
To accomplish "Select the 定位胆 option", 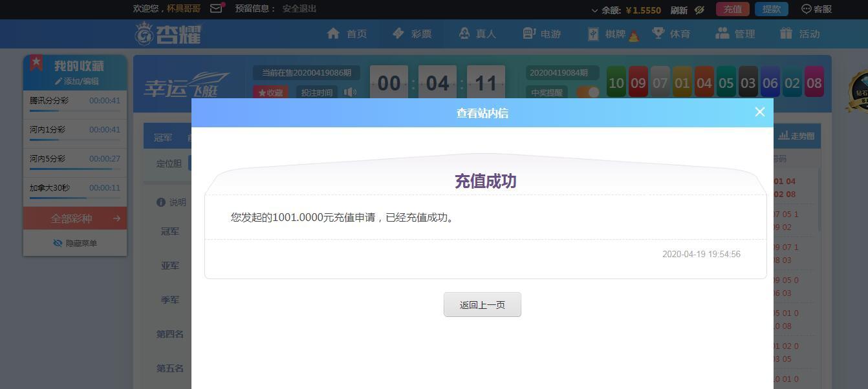I will point(169,163).
